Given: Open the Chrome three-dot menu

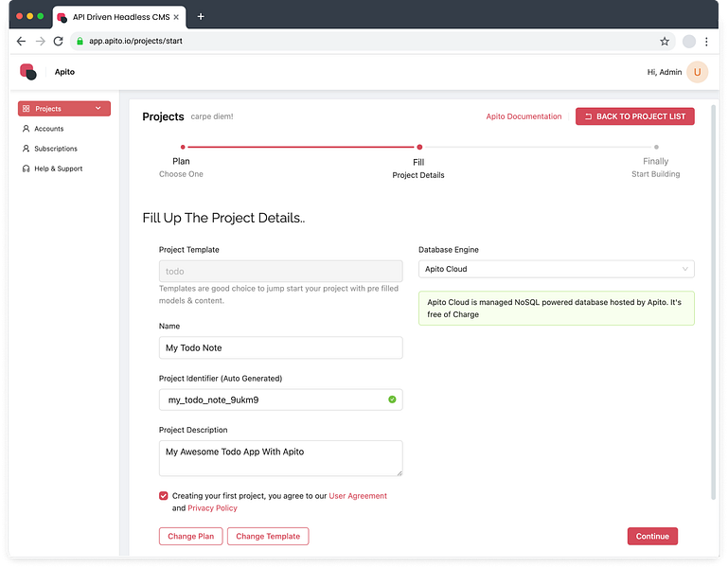Looking at the screenshot, I should pos(706,42).
